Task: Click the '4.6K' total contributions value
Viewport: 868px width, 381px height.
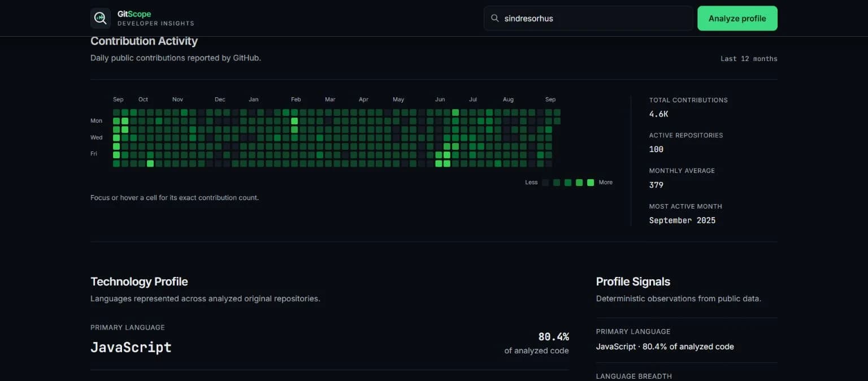Action: point(659,114)
